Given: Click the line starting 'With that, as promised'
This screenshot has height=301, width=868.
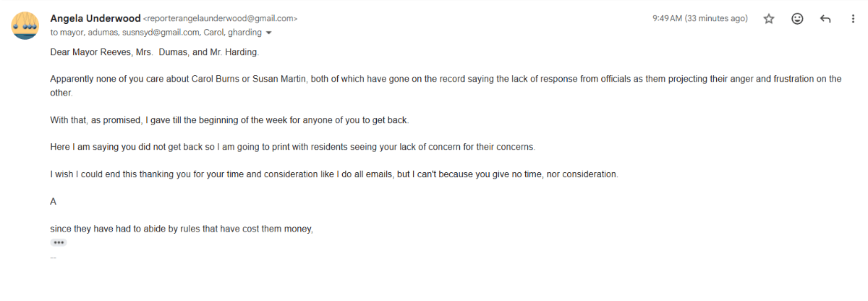Looking at the screenshot, I should [x=229, y=119].
